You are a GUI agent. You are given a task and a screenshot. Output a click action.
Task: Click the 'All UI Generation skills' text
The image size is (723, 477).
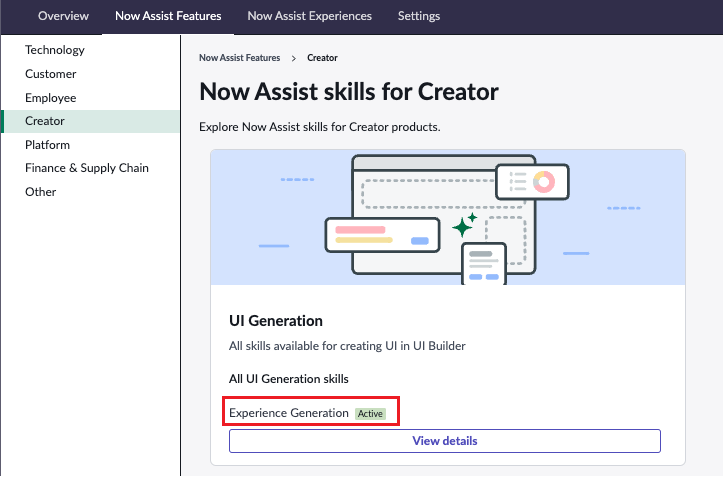coord(289,379)
